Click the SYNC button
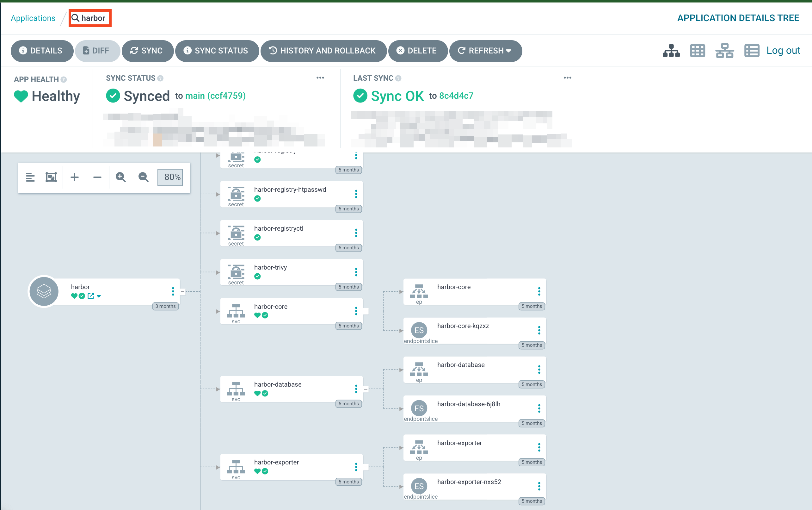 [x=147, y=51]
